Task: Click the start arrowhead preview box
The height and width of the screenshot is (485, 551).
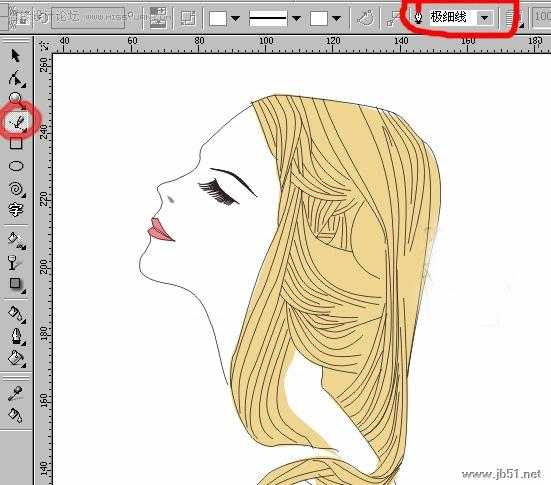Action: [218, 18]
